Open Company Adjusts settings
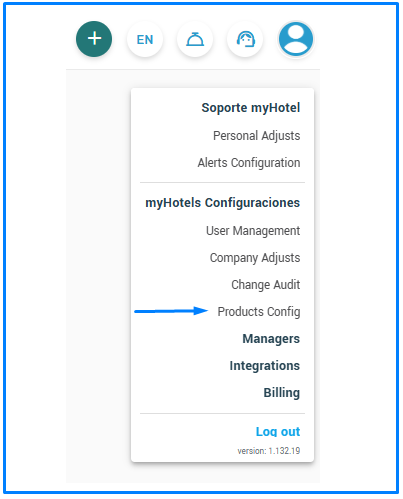This screenshot has width=403, height=499. coord(255,258)
